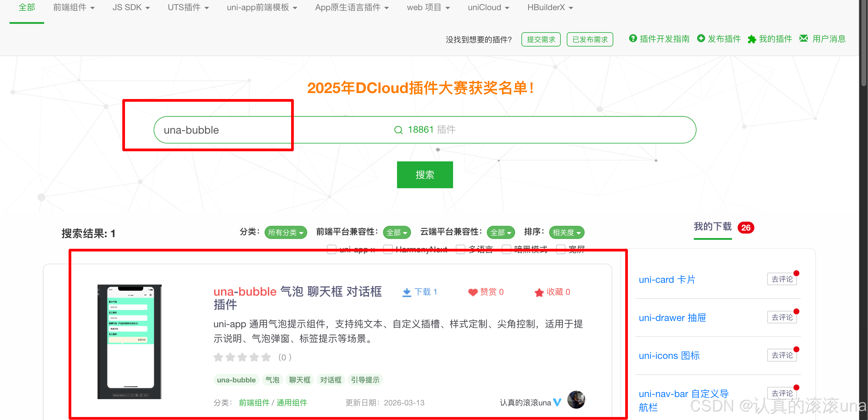
Task: Open the 相关度 sort dropdown
Action: [567, 233]
